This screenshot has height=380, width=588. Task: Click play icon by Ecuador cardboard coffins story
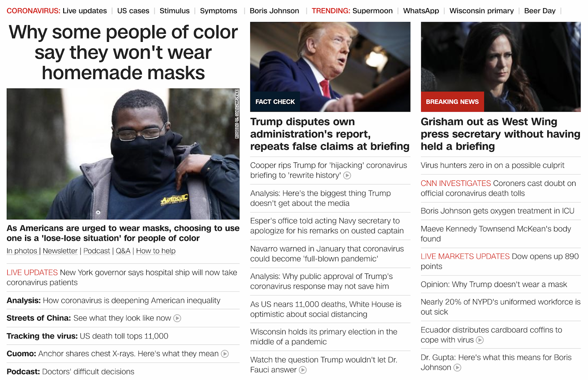pyautogui.click(x=480, y=340)
